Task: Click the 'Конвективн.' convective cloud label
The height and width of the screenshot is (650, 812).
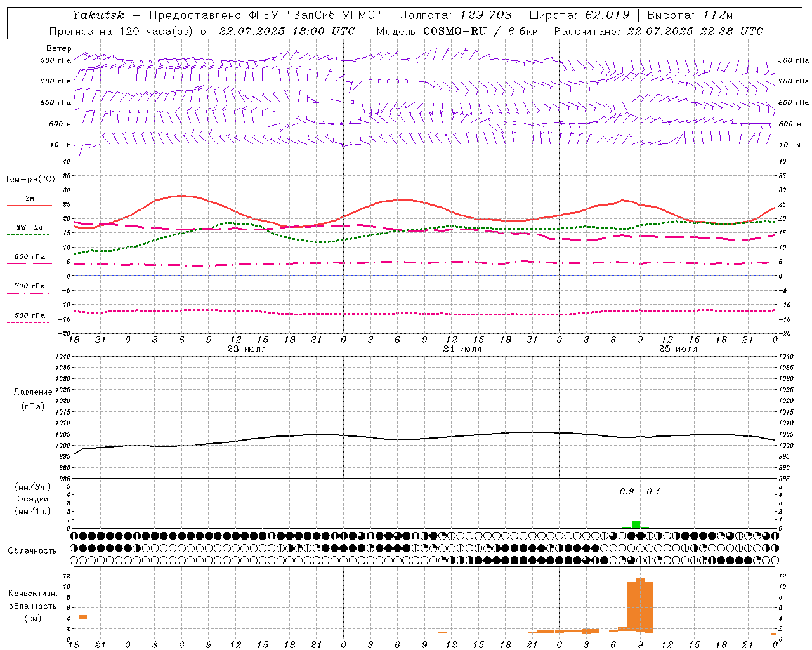Action: tap(33, 594)
